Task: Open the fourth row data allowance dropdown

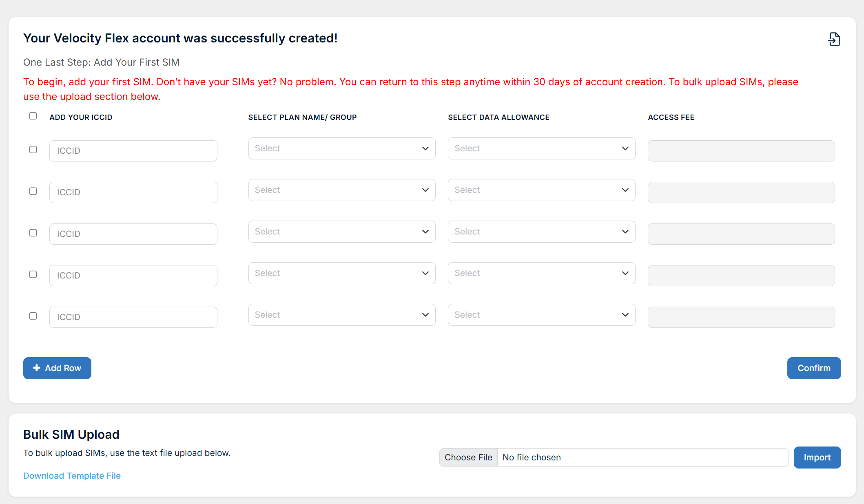Action: coord(542,273)
